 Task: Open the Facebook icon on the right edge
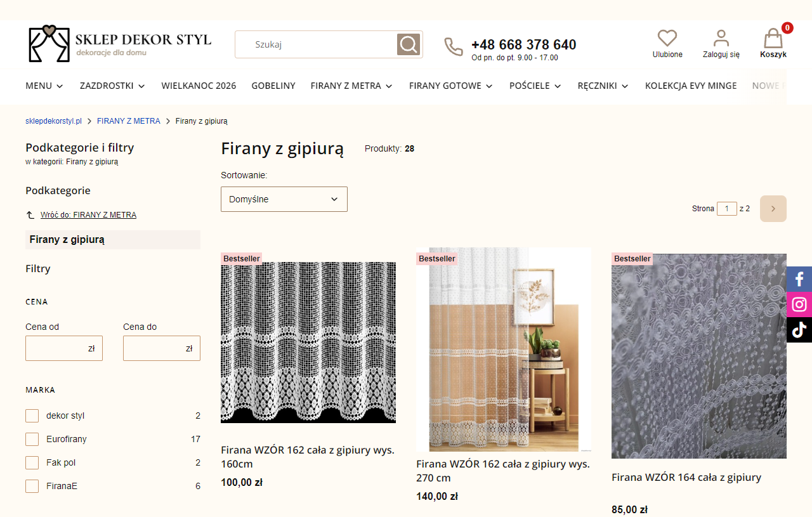[799, 278]
